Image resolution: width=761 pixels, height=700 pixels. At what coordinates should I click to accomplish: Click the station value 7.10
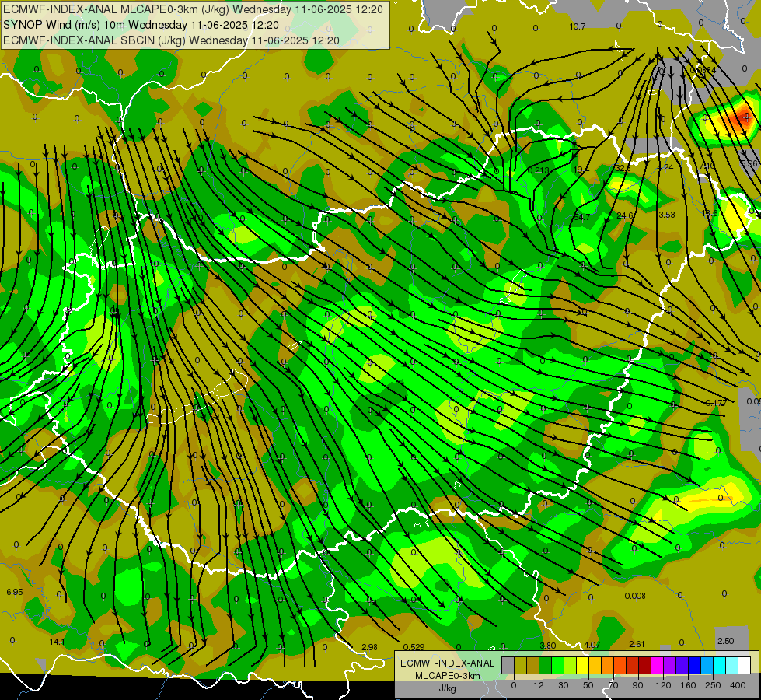click(x=707, y=166)
